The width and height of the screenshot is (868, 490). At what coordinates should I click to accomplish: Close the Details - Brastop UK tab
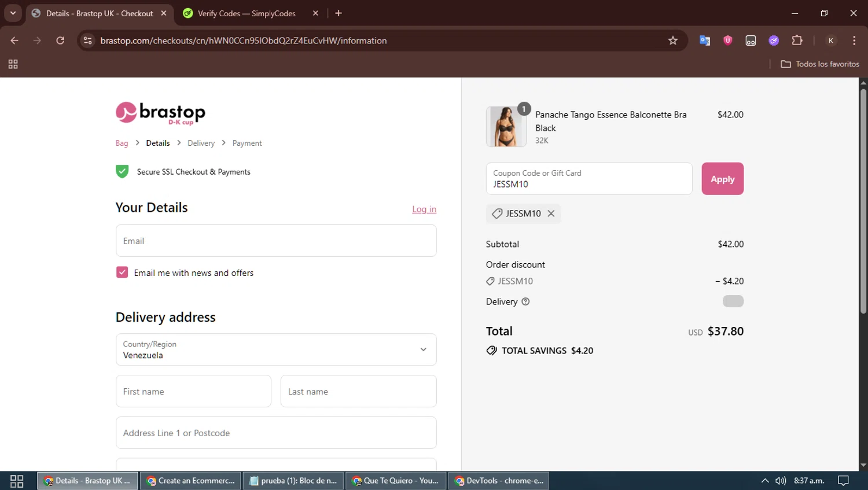pos(164,13)
